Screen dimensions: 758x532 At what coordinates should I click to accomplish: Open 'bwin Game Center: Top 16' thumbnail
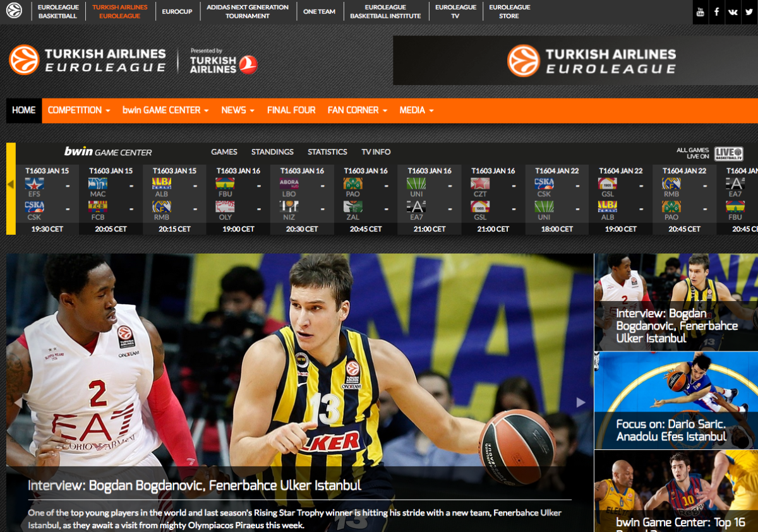(676, 491)
